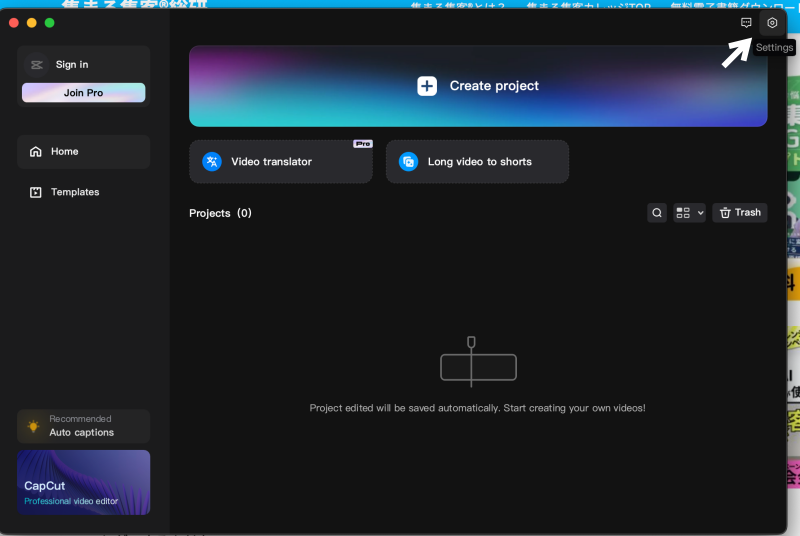Click the Sign in text
This screenshot has height=536, width=800.
pyautogui.click(x=72, y=64)
